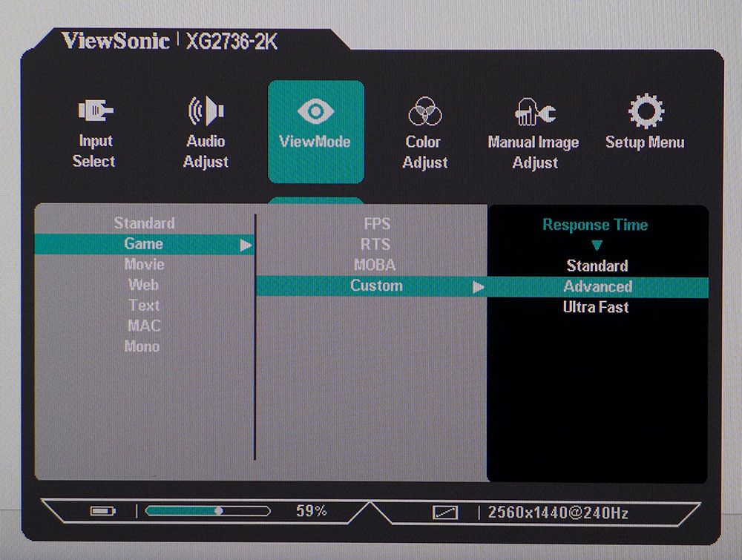Click the Response Time heading
This screenshot has height=560, width=742.
point(595,224)
